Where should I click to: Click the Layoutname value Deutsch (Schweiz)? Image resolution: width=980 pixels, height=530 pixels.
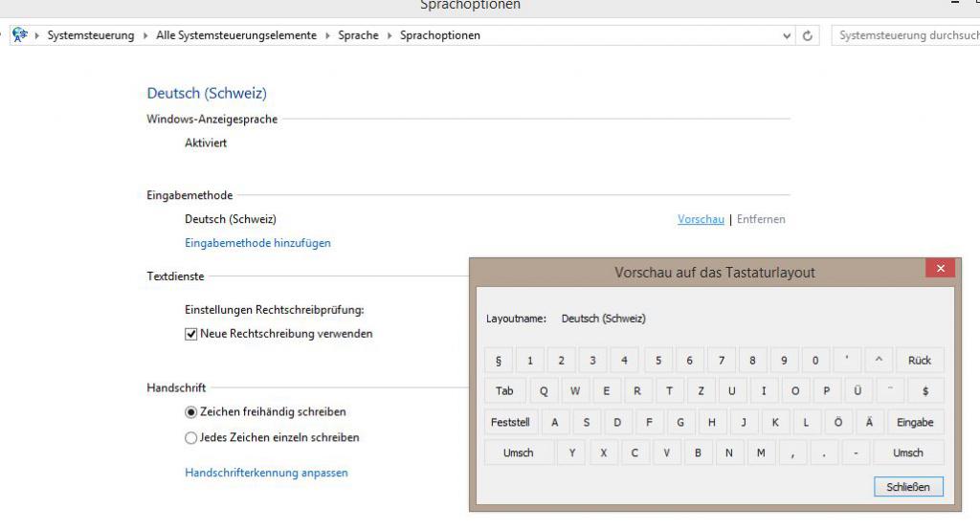tap(603, 319)
